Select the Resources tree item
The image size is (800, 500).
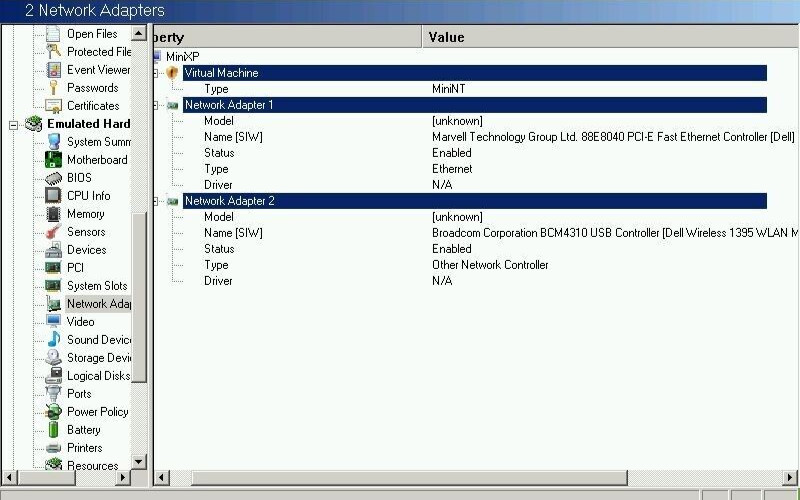pyautogui.click(x=92, y=465)
